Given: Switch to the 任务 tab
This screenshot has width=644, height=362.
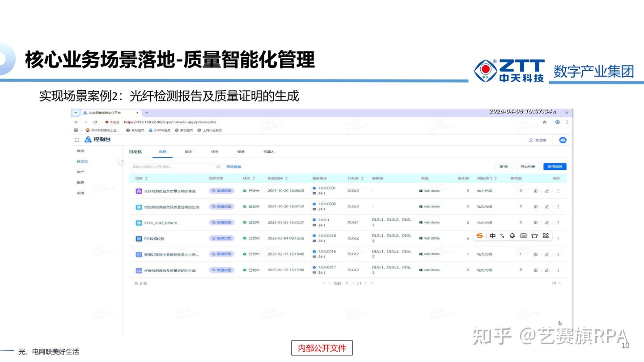Looking at the screenshot, I should (x=215, y=152).
